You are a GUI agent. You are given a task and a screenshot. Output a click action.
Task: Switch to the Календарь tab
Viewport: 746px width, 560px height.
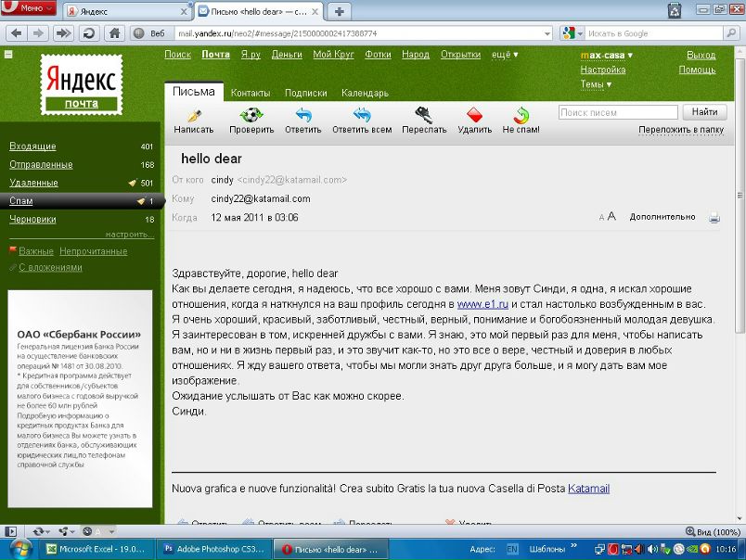pos(365,93)
